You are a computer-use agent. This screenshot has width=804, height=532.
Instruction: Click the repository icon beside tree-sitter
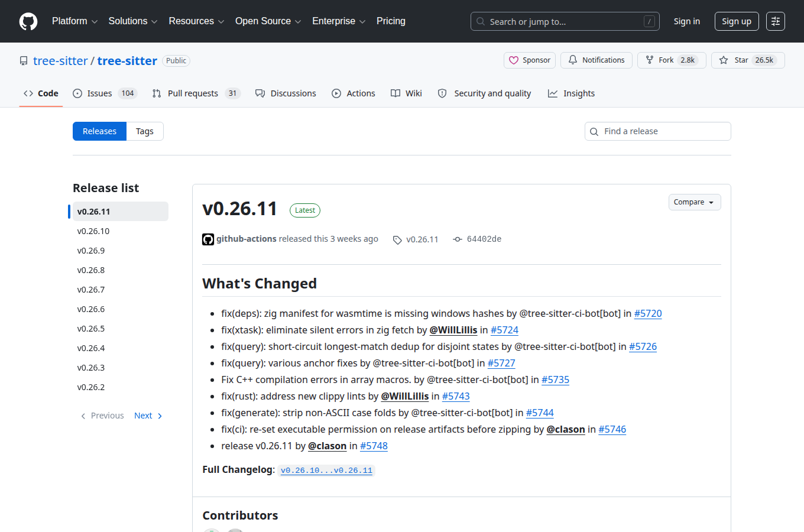(24, 61)
